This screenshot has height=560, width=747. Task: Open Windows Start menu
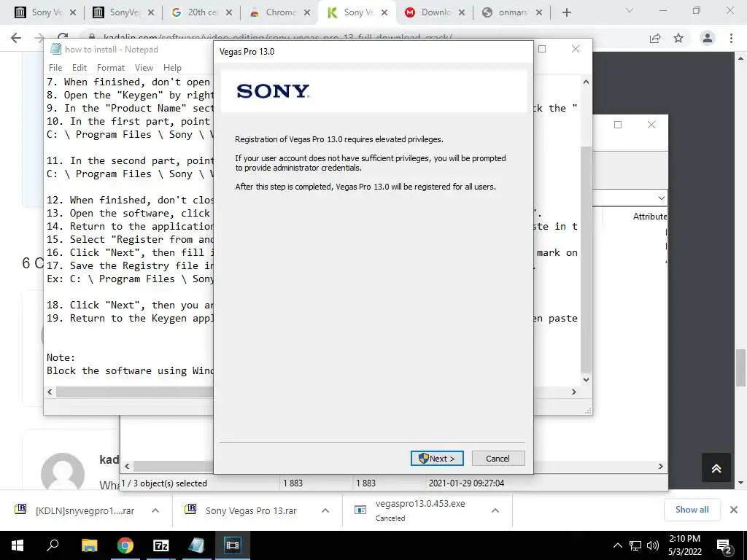pyautogui.click(x=18, y=545)
